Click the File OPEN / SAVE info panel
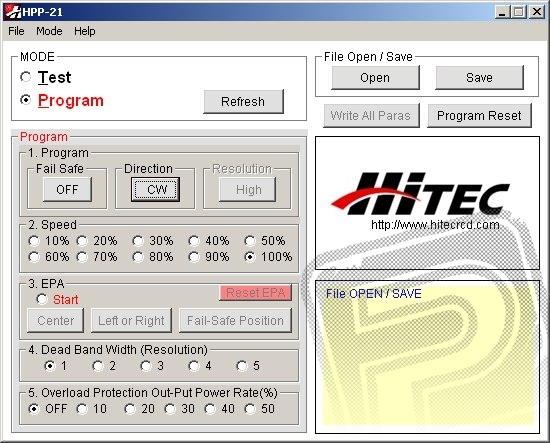The height and width of the screenshot is (443, 550). pos(427,357)
